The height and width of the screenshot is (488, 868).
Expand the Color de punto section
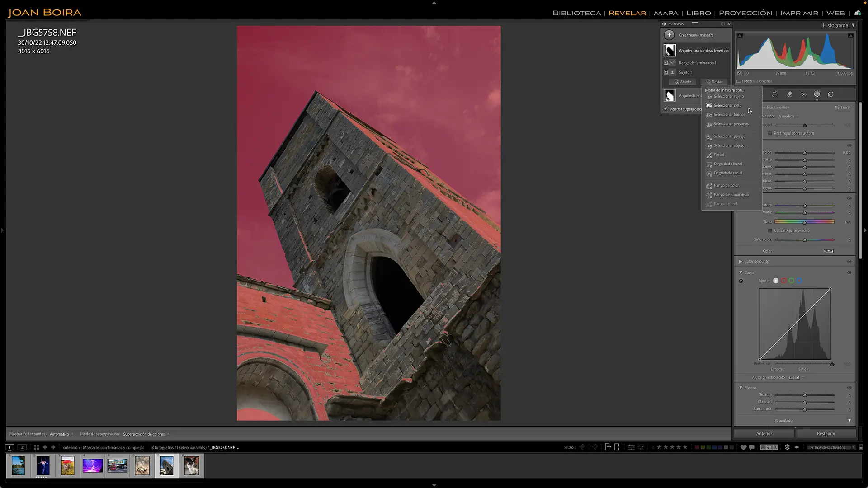(741, 261)
